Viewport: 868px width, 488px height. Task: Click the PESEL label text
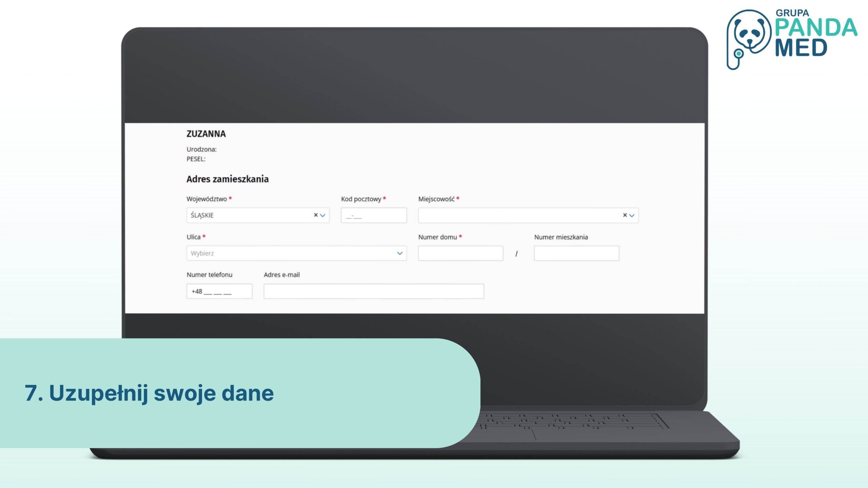196,159
